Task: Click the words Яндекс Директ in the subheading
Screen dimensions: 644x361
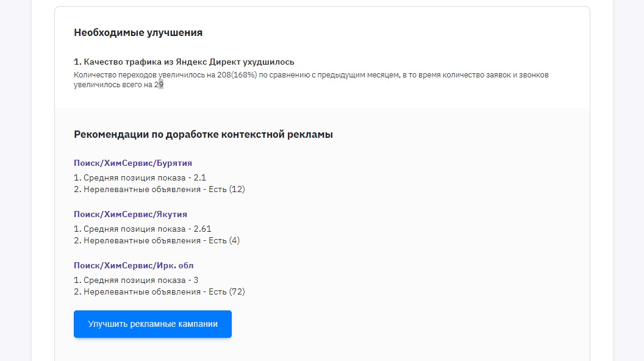Action: [x=208, y=62]
